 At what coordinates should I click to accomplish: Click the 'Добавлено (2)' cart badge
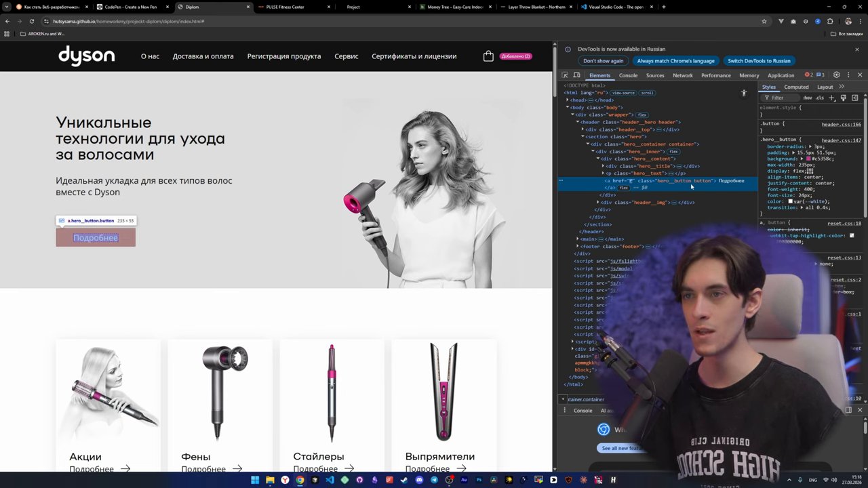(515, 56)
